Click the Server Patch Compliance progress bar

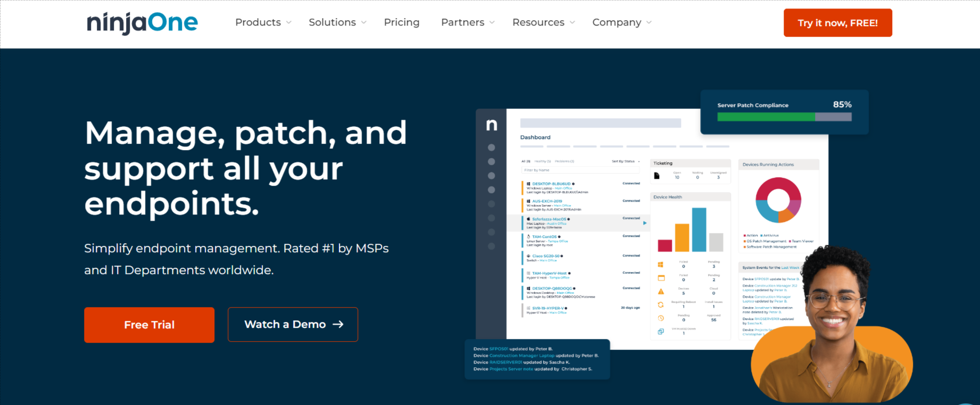click(784, 117)
